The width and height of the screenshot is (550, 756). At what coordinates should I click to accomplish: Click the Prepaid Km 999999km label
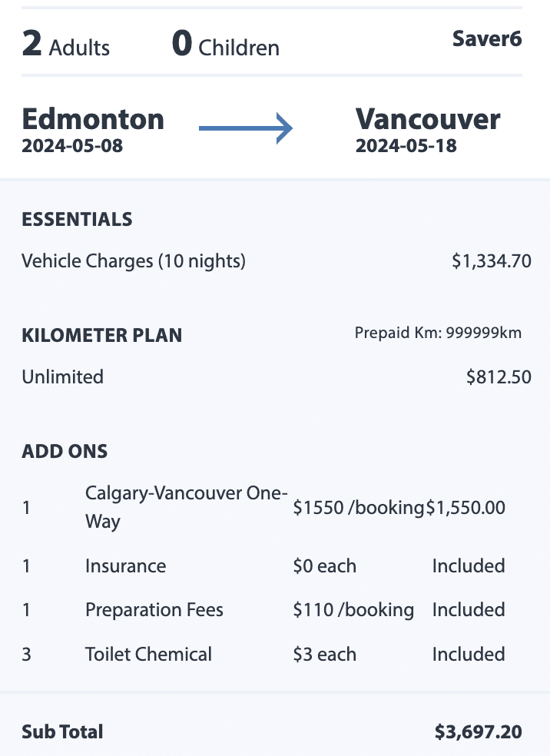click(x=438, y=333)
